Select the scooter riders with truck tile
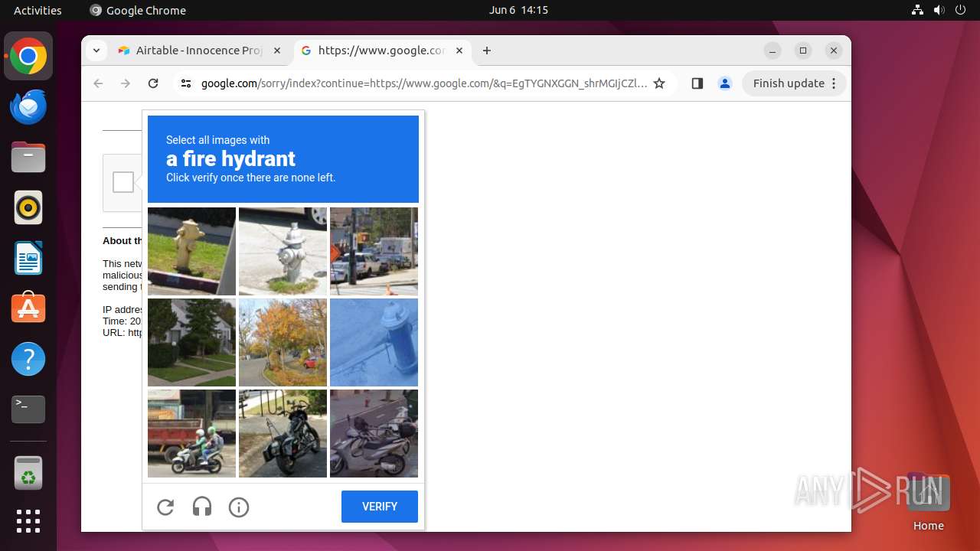 pos(191,433)
